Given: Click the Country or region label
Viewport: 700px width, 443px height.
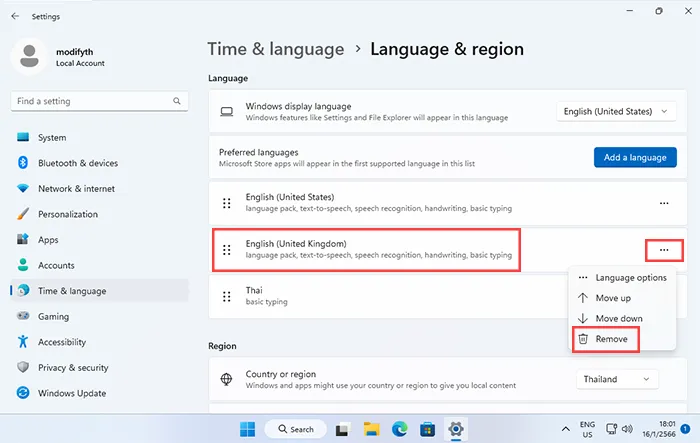Looking at the screenshot, I should point(280,374).
